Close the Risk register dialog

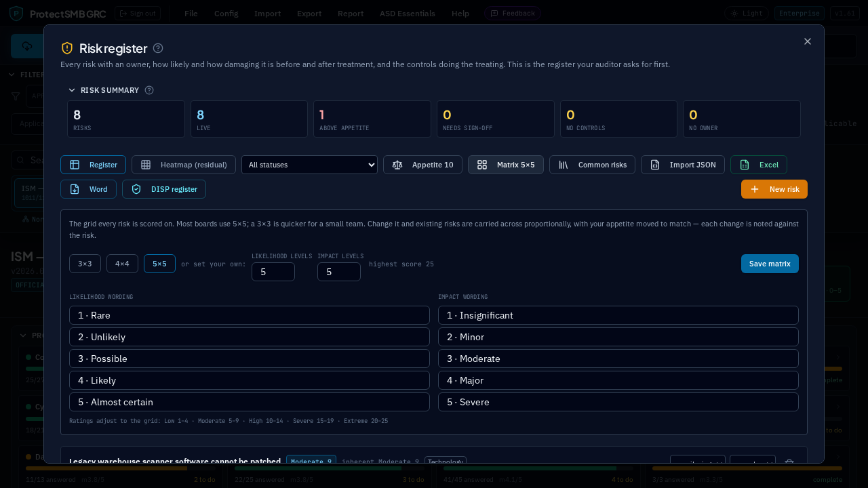(x=808, y=41)
